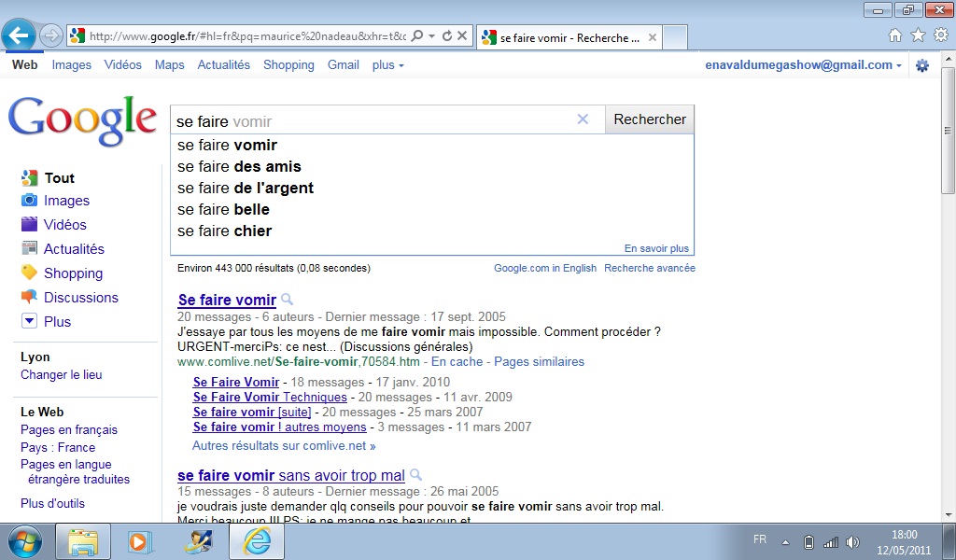Click the magnifier search icon in address bar
The height and width of the screenshot is (560, 956).
(417, 36)
